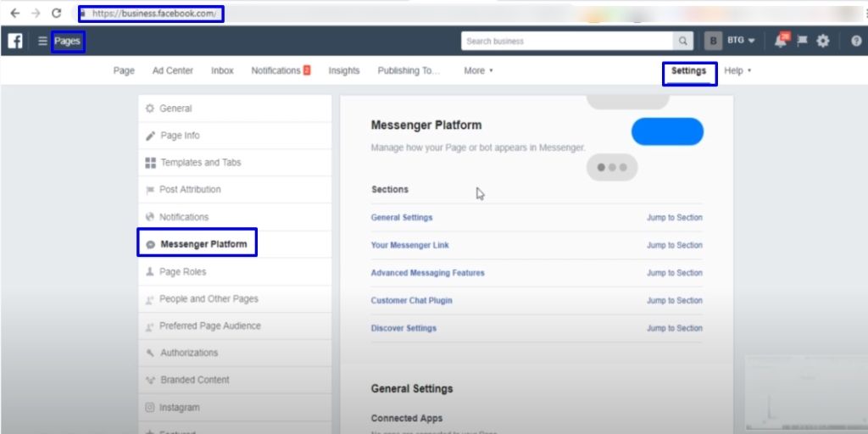Click the globe icon beside Notifications sidebar item
Image resolution: width=868 pixels, height=434 pixels.
coord(149,217)
